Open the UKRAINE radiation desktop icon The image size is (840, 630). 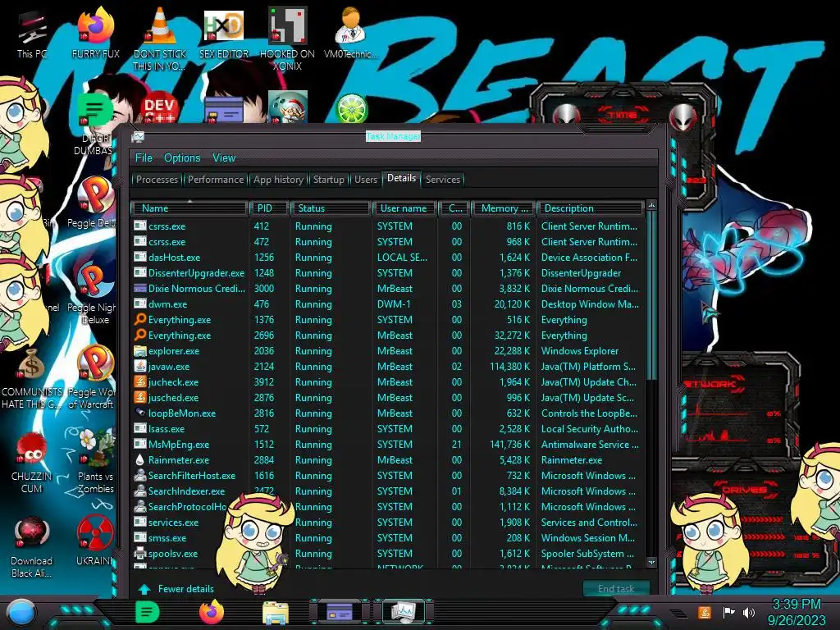coord(95,541)
